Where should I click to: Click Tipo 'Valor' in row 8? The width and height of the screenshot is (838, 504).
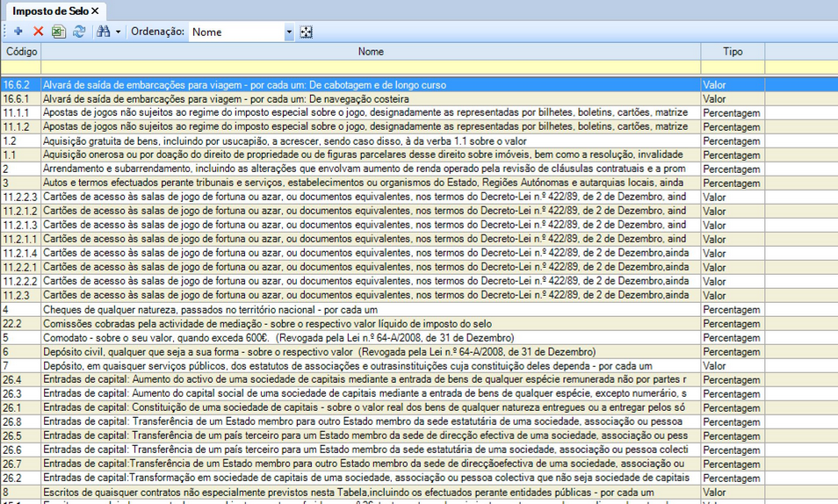714,493
